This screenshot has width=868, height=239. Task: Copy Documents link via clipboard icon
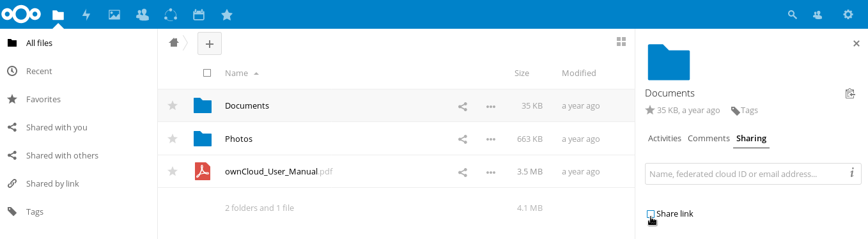[x=849, y=94]
